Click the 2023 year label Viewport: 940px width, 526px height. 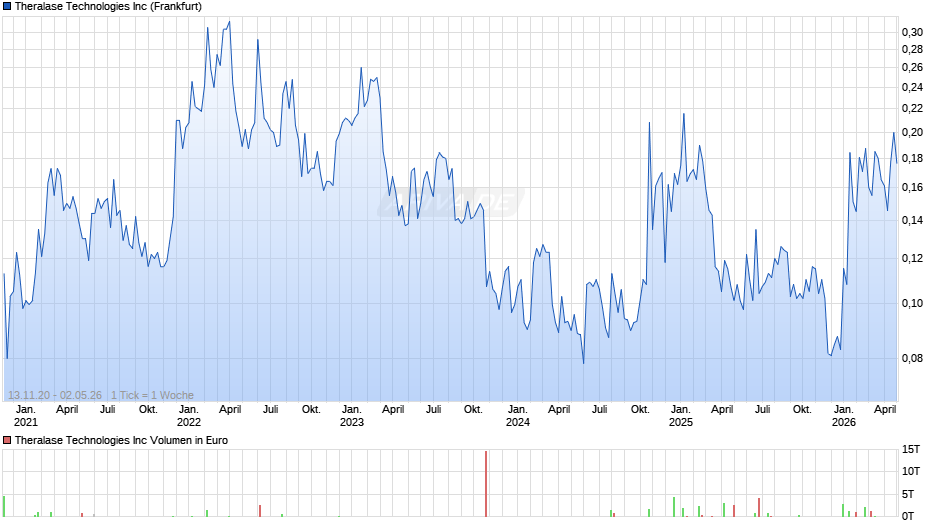tap(352, 422)
